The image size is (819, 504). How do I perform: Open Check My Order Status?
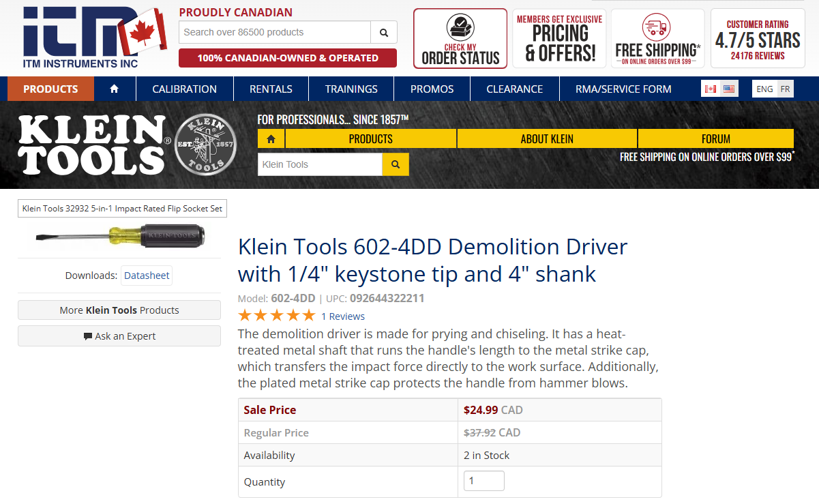click(x=460, y=38)
